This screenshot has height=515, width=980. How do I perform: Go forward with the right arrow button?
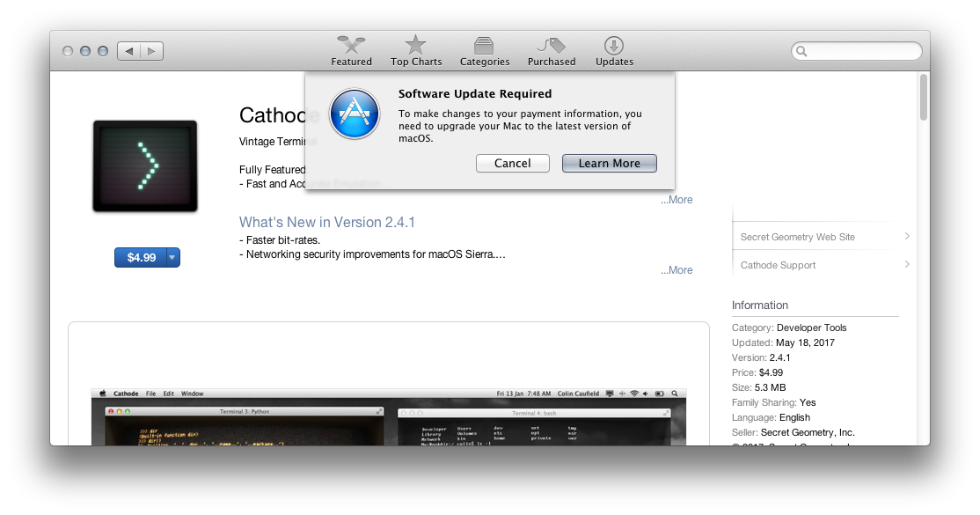(x=152, y=51)
